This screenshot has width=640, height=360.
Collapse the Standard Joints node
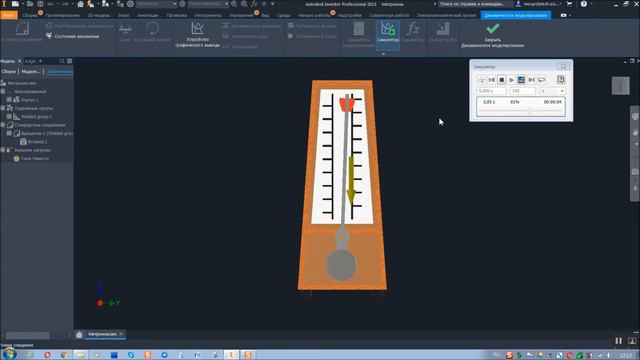[3, 125]
